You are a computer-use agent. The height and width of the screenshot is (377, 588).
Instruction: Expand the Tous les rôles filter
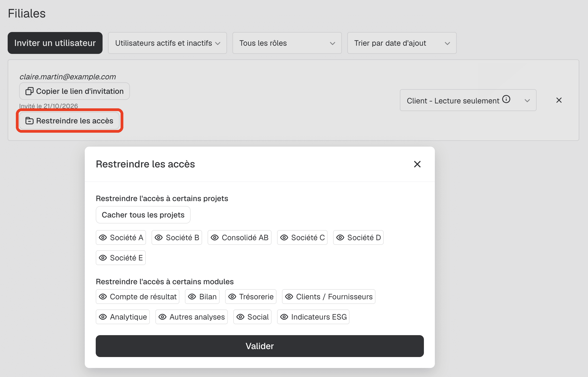pyautogui.click(x=287, y=43)
